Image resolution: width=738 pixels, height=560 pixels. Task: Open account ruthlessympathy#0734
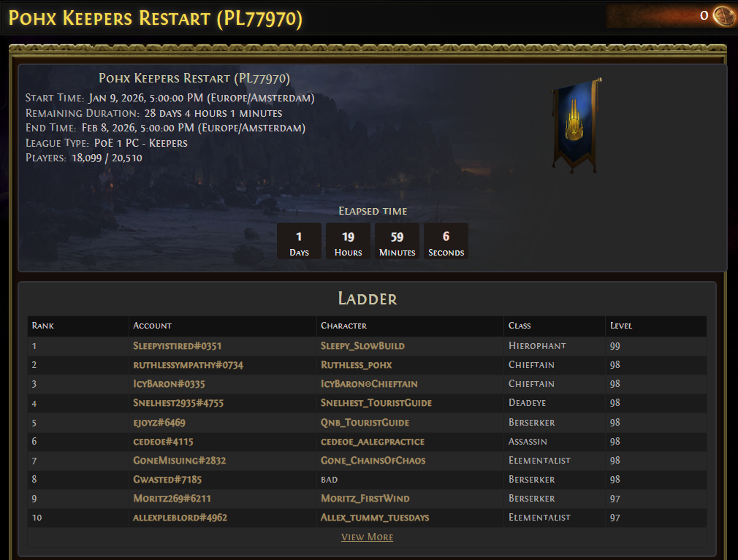click(x=188, y=365)
